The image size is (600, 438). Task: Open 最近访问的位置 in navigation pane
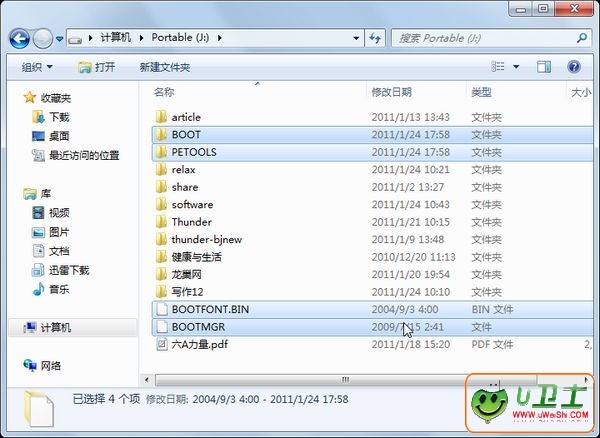click(75, 155)
